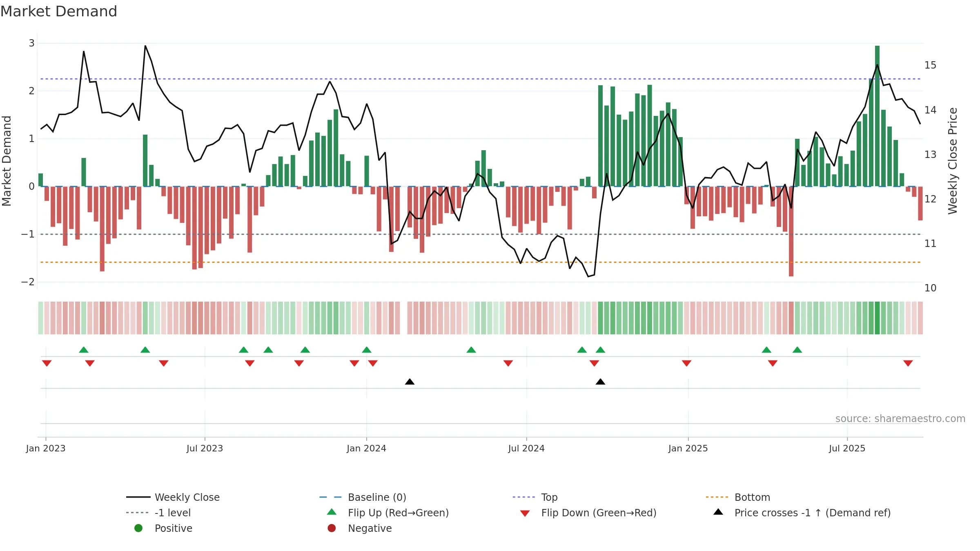Click the 15 tick on price axis

click(x=930, y=65)
